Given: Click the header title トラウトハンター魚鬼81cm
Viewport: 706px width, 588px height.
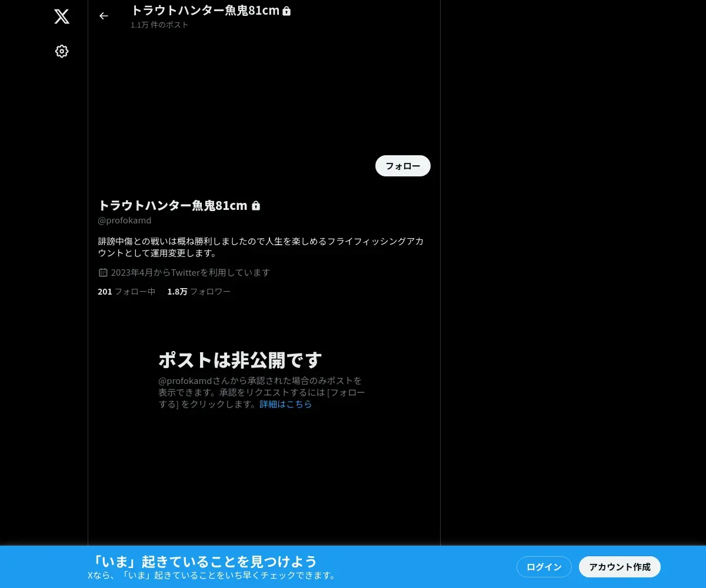Looking at the screenshot, I should pos(205,10).
